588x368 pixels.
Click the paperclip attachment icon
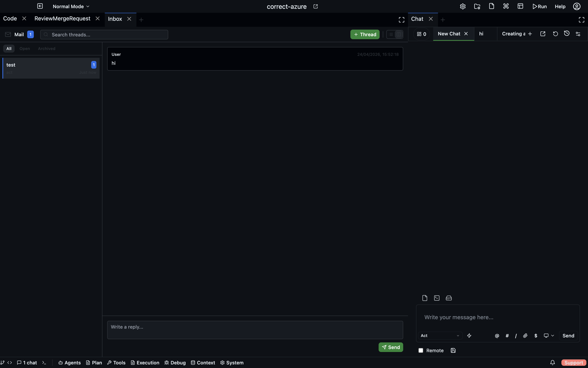[x=525, y=336]
